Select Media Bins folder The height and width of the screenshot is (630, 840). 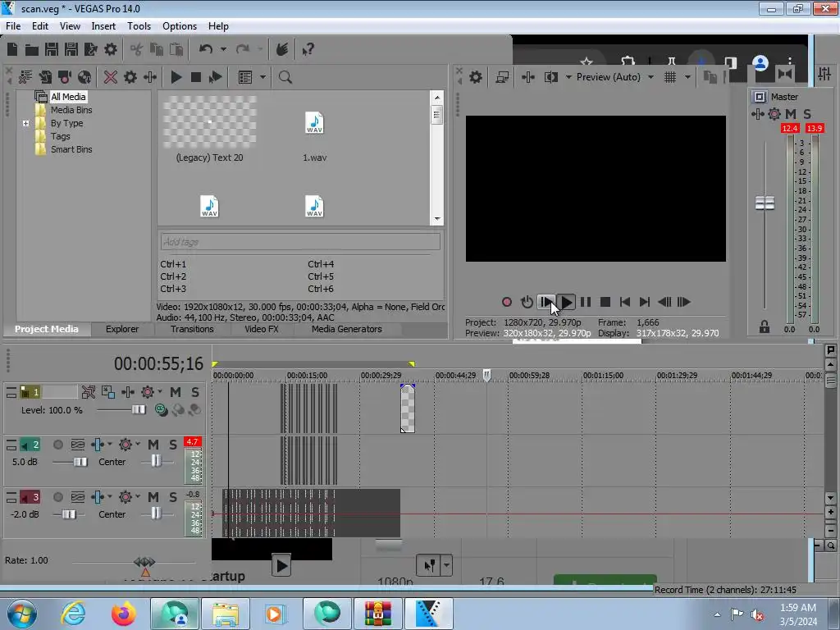pos(71,110)
